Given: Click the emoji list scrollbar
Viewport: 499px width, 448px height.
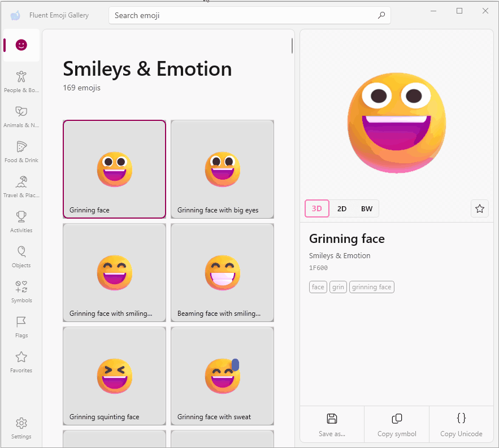Looking at the screenshot, I should point(292,46).
